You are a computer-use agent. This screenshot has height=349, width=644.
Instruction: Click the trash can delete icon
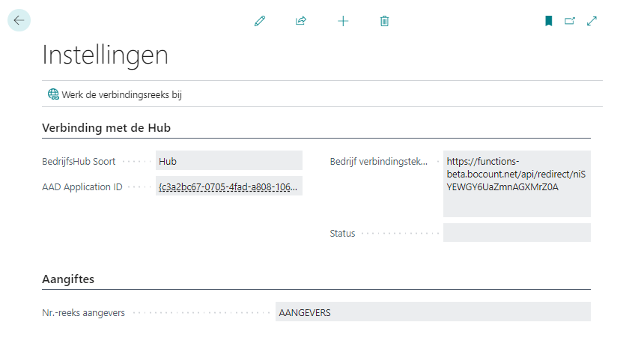point(384,21)
